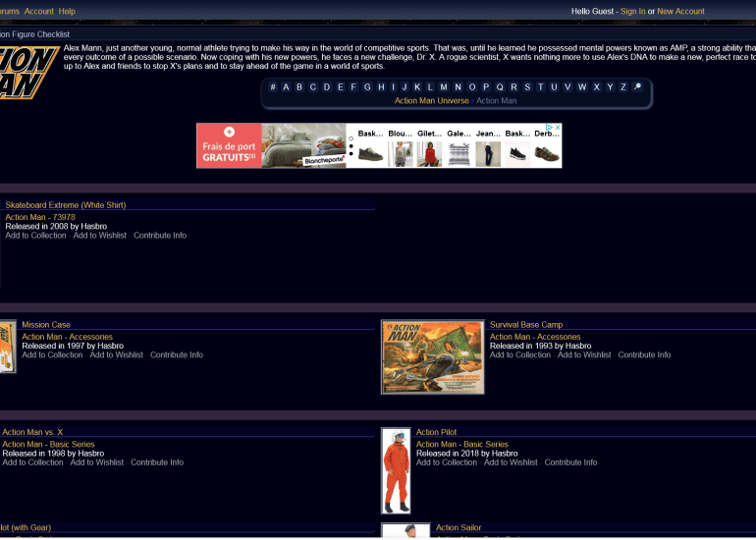Open the Action Man - 73978 series link
The height and width of the screenshot is (540, 756).
coord(40,217)
